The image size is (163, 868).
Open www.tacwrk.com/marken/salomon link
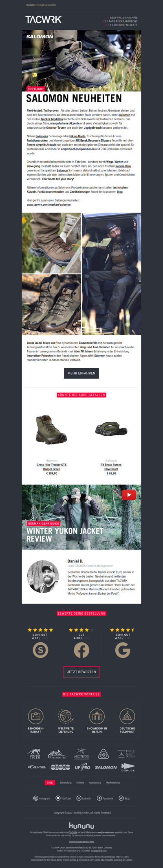click(x=48, y=204)
